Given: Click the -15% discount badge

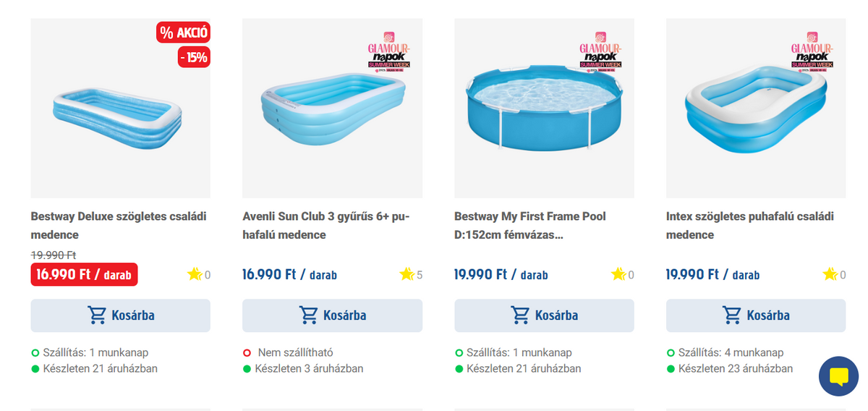Looking at the screenshot, I should click(194, 57).
